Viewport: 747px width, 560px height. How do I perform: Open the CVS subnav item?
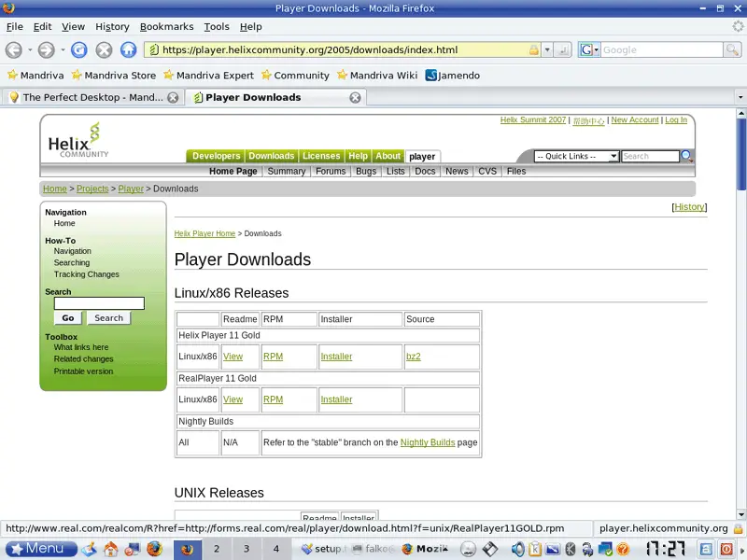coord(487,171)
